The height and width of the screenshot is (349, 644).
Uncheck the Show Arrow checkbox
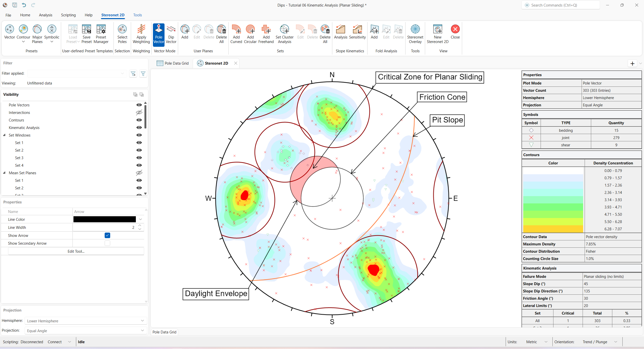click(107, 235)
